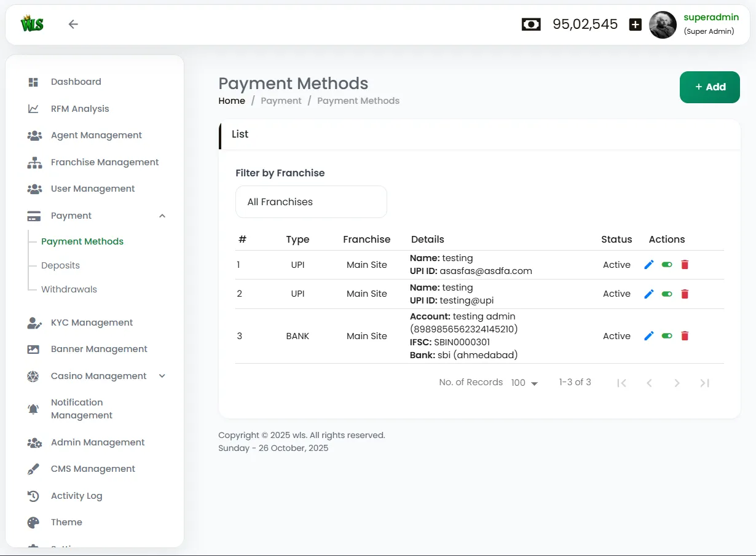Disable the testing@upi payment method toggle
This screenshot has width=756, height=556.
pos(667,294)
